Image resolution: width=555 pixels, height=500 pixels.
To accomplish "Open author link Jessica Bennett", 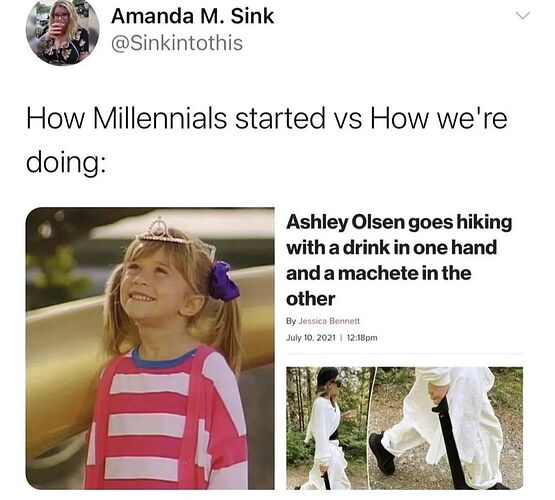I will click(329, 321).
